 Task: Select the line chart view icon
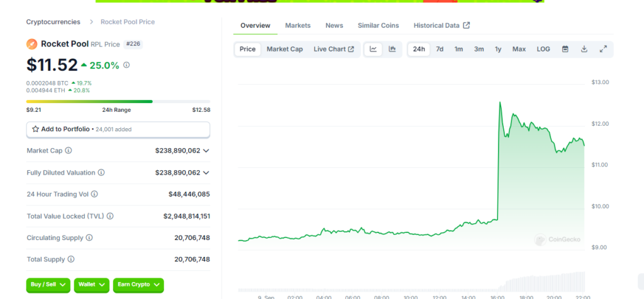pos(374,49)
